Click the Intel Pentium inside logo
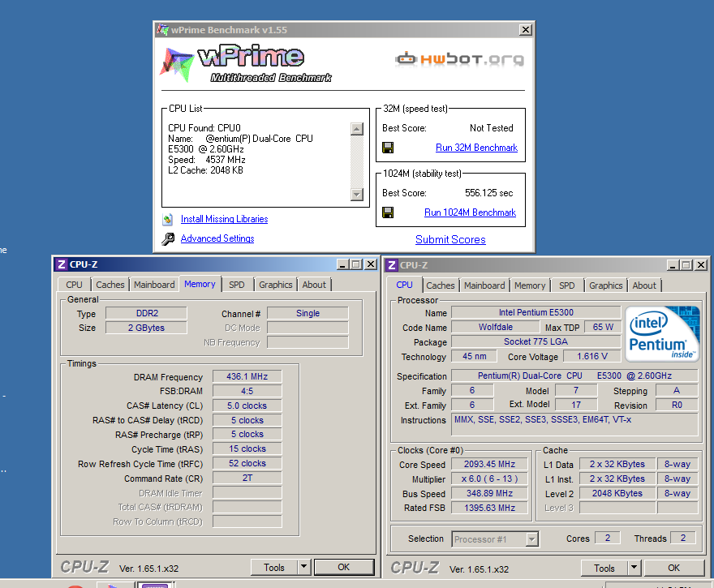714x588 pixels. 663,333
